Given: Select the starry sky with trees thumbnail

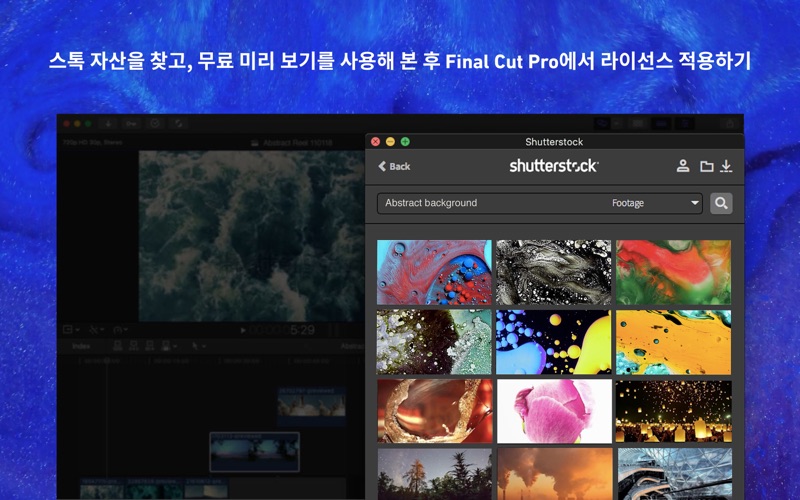Looking at the screenshot, I should click(435, 474).
